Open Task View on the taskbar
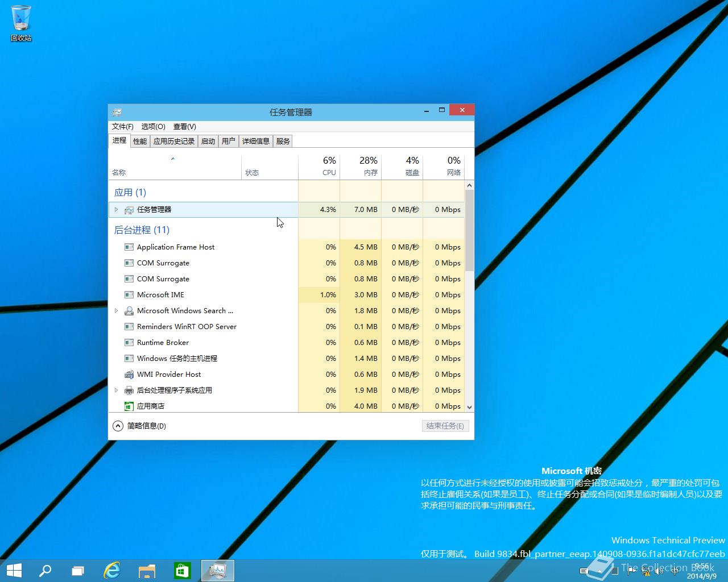Image resolution: width=728 pixels, height=582 pixels. pos(78,571)
